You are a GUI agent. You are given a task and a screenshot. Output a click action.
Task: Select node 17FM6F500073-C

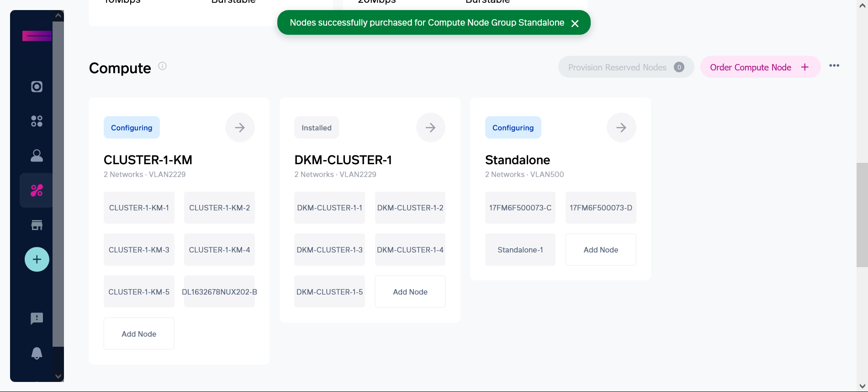click(x=520, y=208)
